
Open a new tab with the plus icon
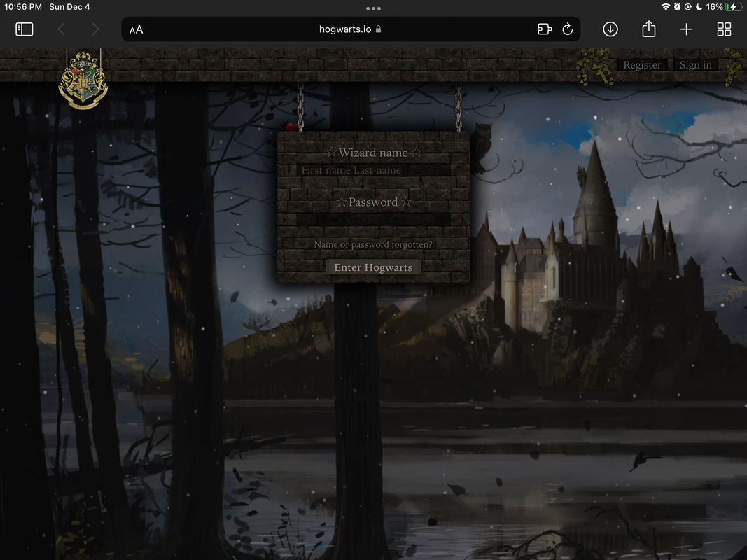pos(687,29)
